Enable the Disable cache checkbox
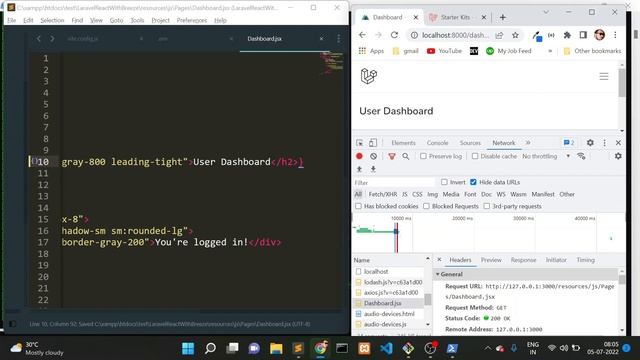This screenshot has height=360, width=640. (x=475, y=156)
